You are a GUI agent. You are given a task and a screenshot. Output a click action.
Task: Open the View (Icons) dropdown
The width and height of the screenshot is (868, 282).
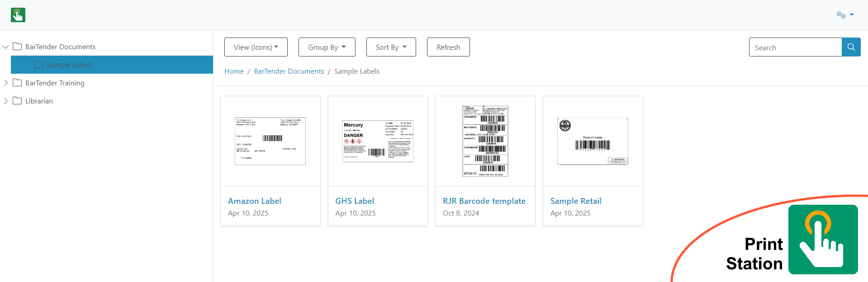[x=256, y=47]
